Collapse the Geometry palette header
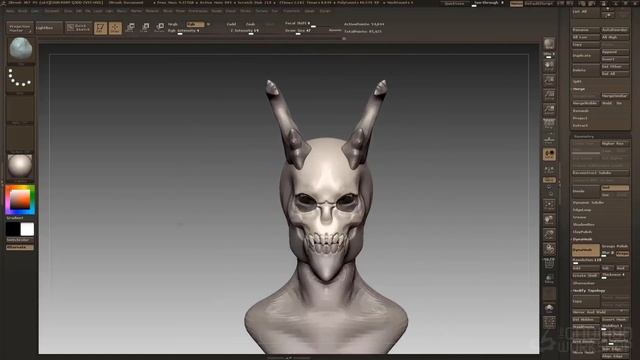The height and width of the screenshot is (360, 640). (584, 136)
